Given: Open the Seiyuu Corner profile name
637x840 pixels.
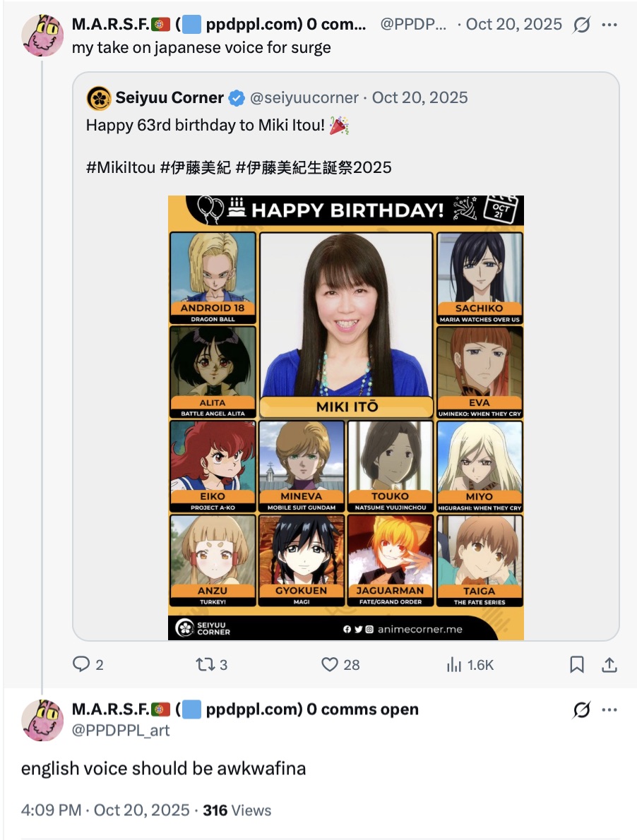Looking at the screenshot, I should tap(169, 97).
